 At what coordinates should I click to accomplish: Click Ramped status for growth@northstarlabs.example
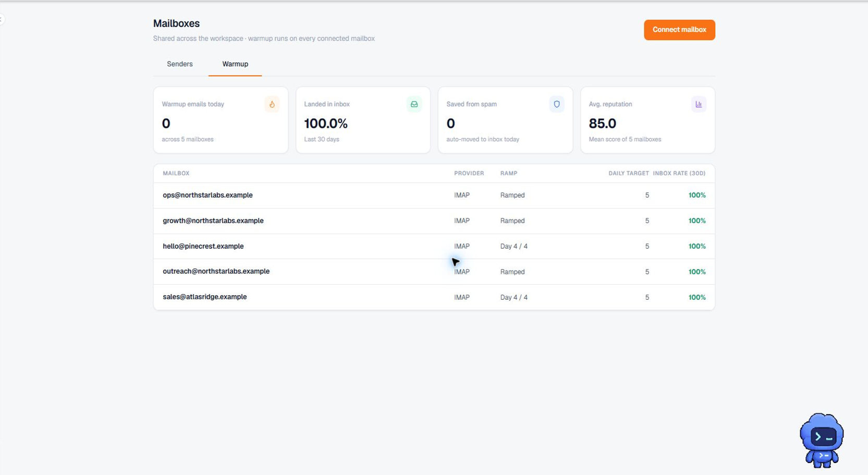(512, 221)
